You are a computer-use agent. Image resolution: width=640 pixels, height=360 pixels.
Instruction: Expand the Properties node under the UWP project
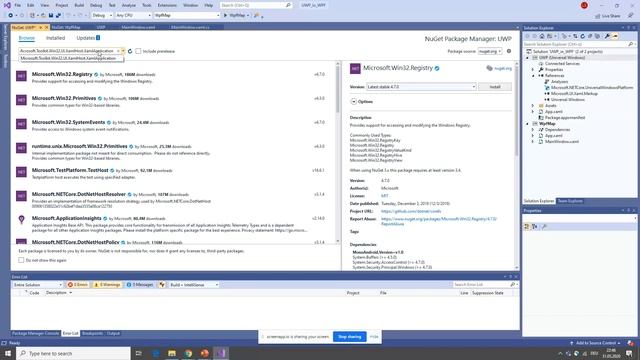tap(533, 70)
